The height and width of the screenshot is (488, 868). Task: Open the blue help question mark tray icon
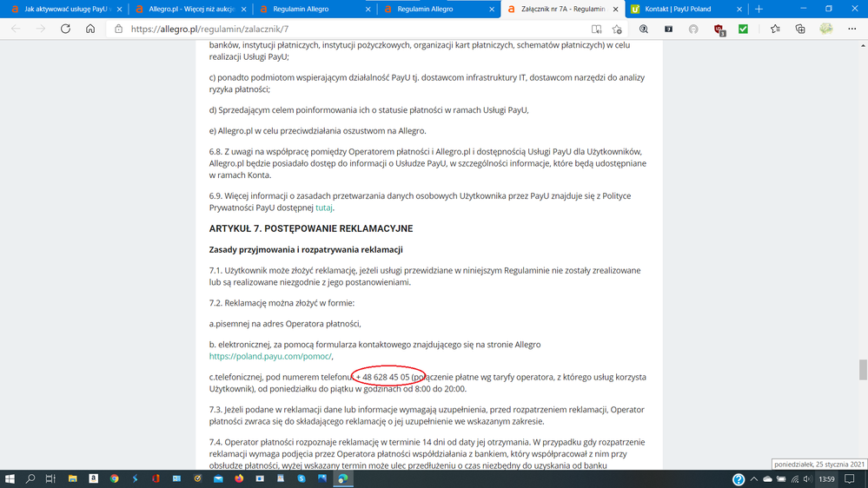738,479
